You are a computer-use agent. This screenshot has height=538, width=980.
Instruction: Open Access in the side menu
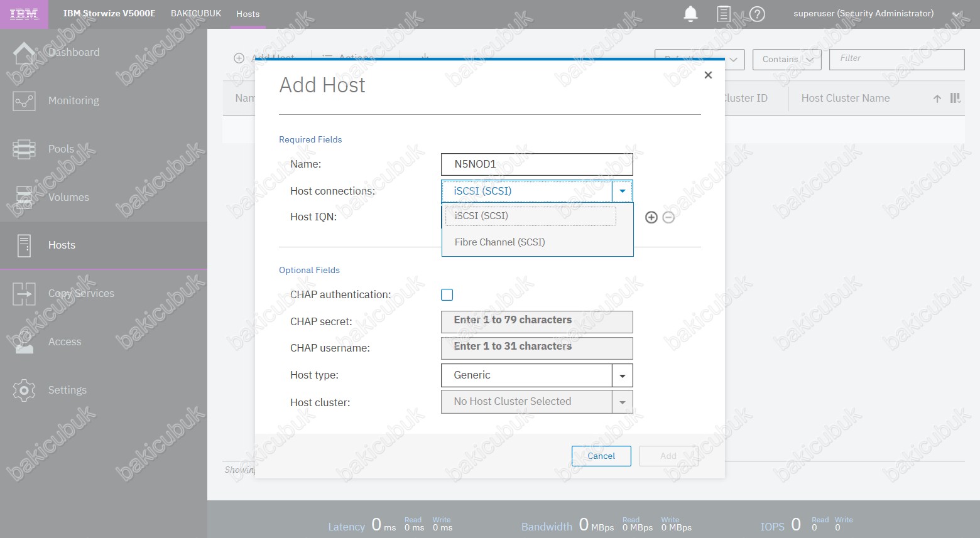65,342
